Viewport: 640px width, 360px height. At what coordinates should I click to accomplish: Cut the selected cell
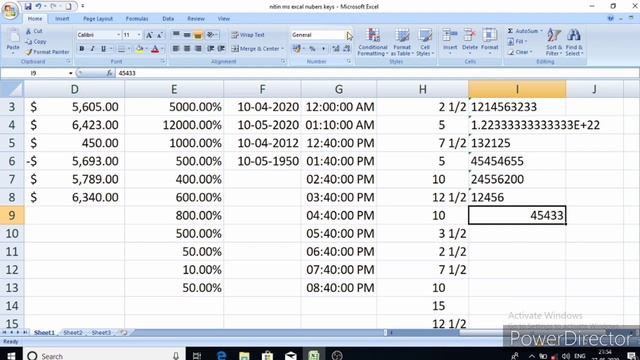pyautogui.click(x=34, y=31)
